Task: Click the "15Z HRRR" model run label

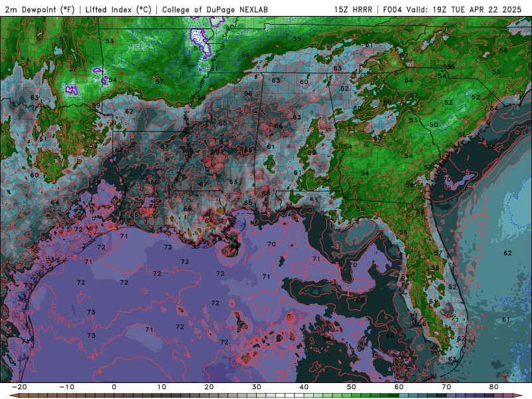Action: pyautogui.click(x=353, y=9)
